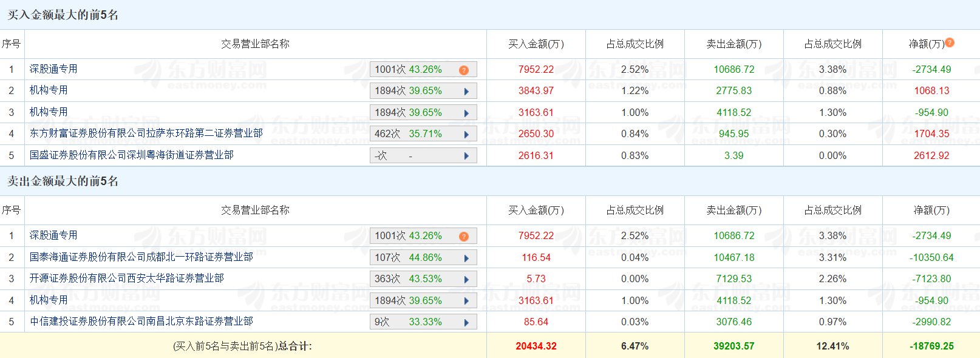
Task: Open 东方财富证券拉萨东环路第二证券营业部 link
Action: click(146, 133)
